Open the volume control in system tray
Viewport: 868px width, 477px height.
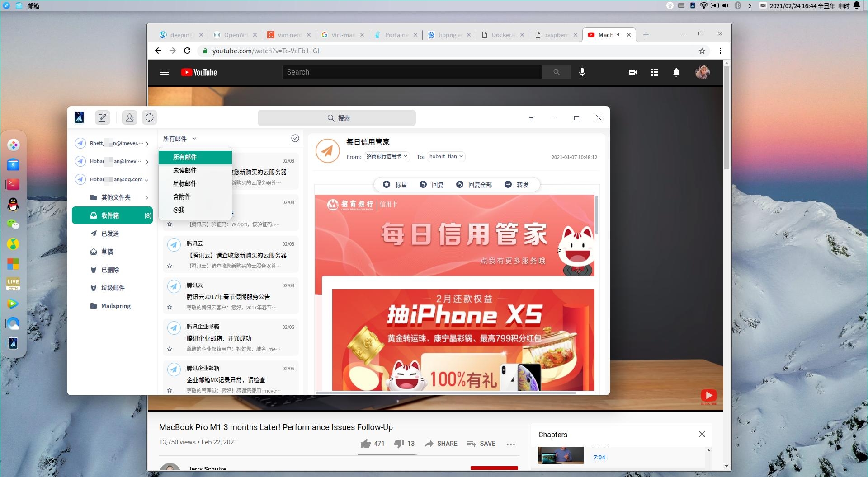[726, 5]
